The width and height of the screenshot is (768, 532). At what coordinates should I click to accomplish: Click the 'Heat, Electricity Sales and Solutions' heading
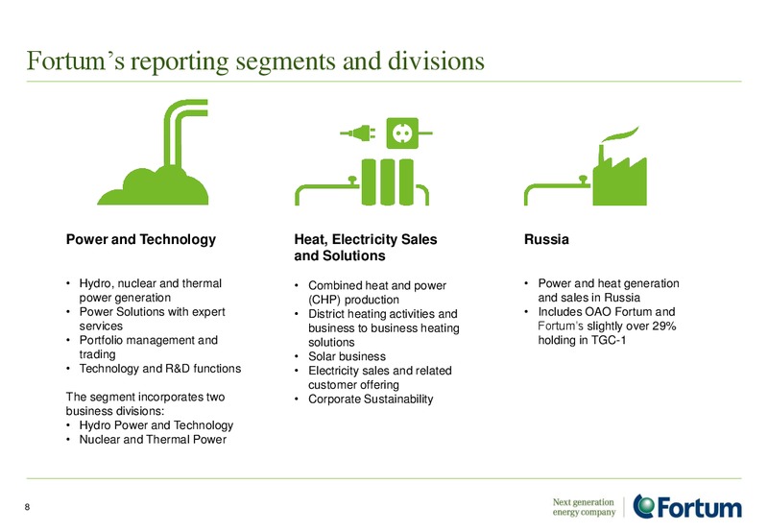click(x=366, y=248)
